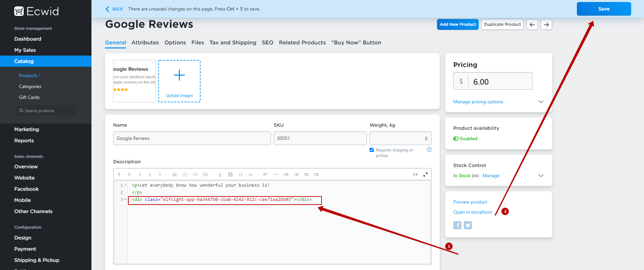Click Duplicate Product button
Image resolution: width=644 pixels, height=270 pixels.
click(502, 24)
